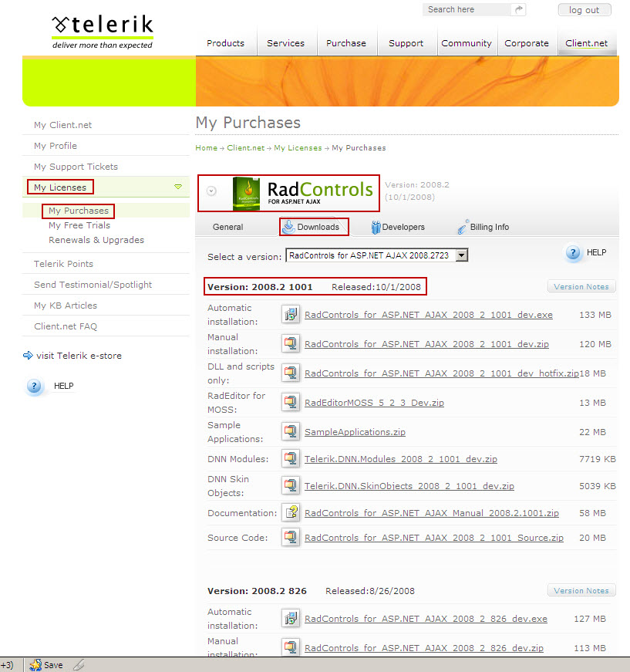Download RadEditorMOSS_5_2_3_Dev.zip

(x=374, y=403)
